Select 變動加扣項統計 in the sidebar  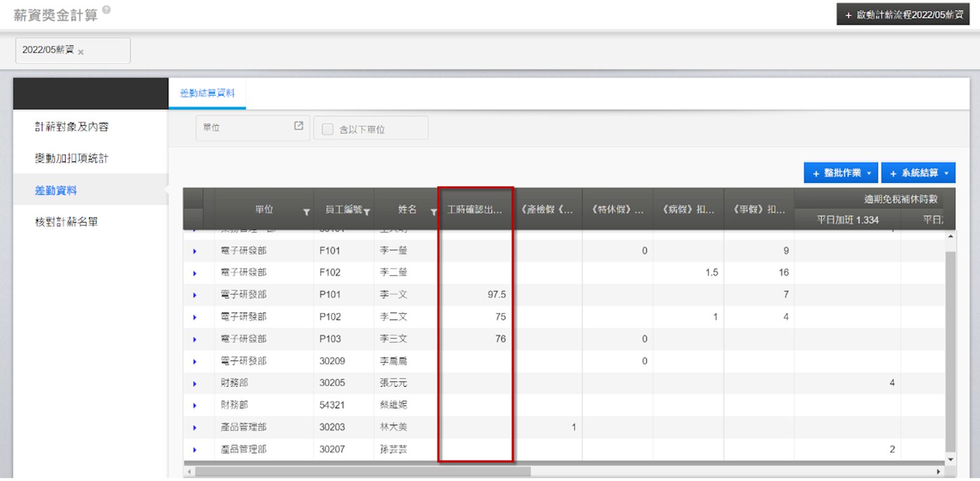[x=71, y=158]
